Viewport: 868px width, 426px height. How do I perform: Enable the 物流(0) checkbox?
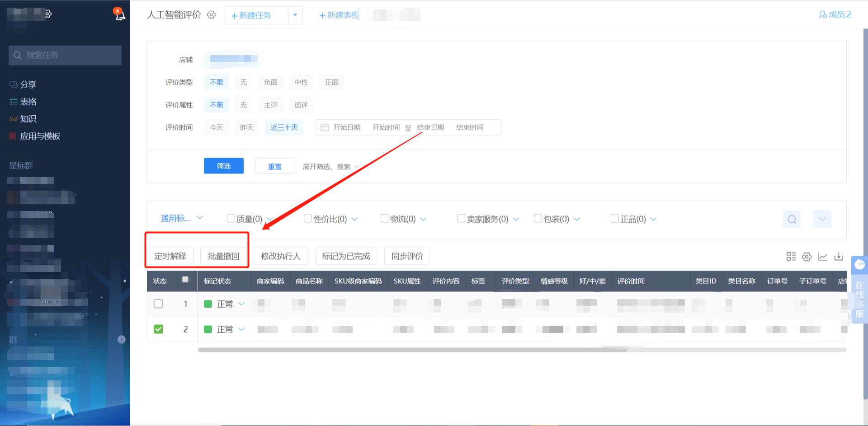click(385, 219)
